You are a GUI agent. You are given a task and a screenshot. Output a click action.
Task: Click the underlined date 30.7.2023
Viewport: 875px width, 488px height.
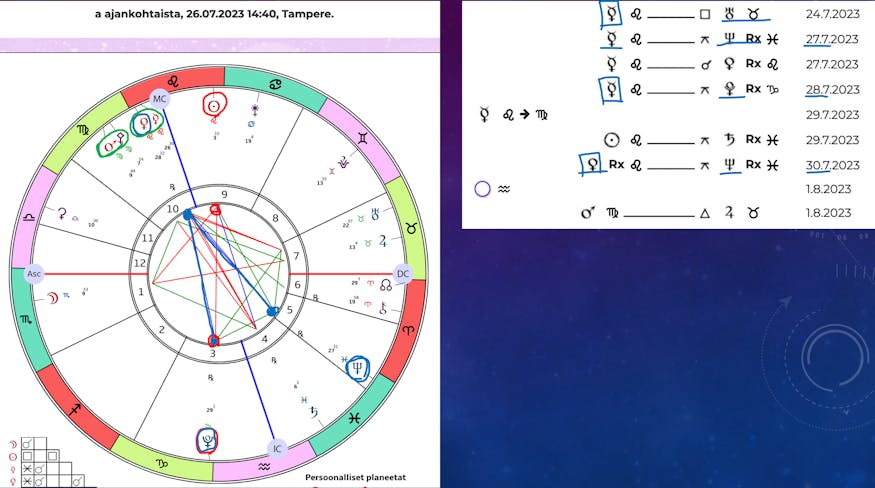click(832, 165)
